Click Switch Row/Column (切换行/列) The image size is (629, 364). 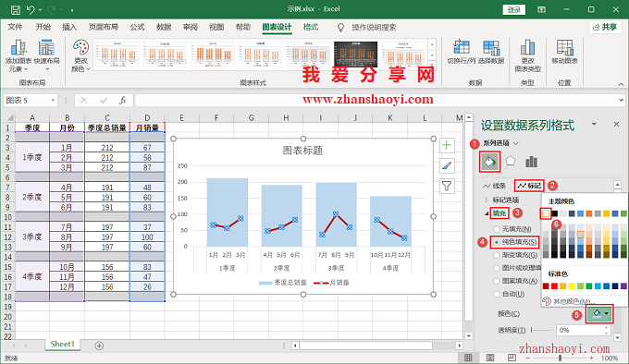coord(462,52)
